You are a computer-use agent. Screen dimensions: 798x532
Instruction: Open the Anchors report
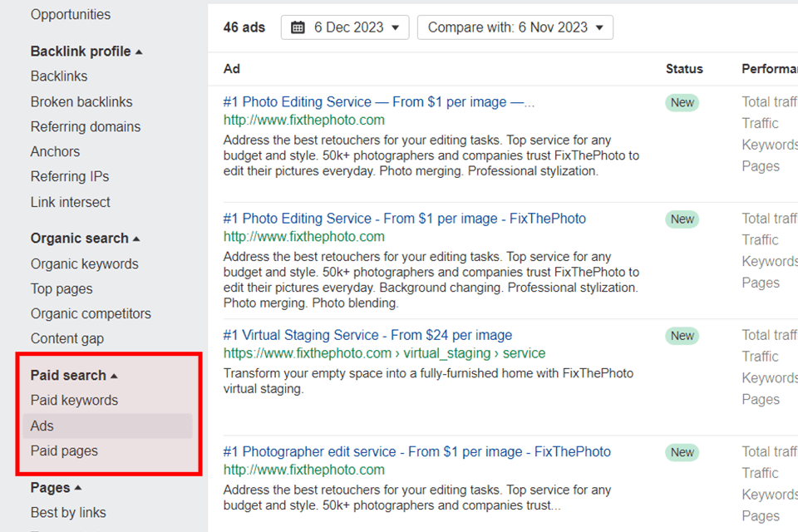click(x=55, y=151)
